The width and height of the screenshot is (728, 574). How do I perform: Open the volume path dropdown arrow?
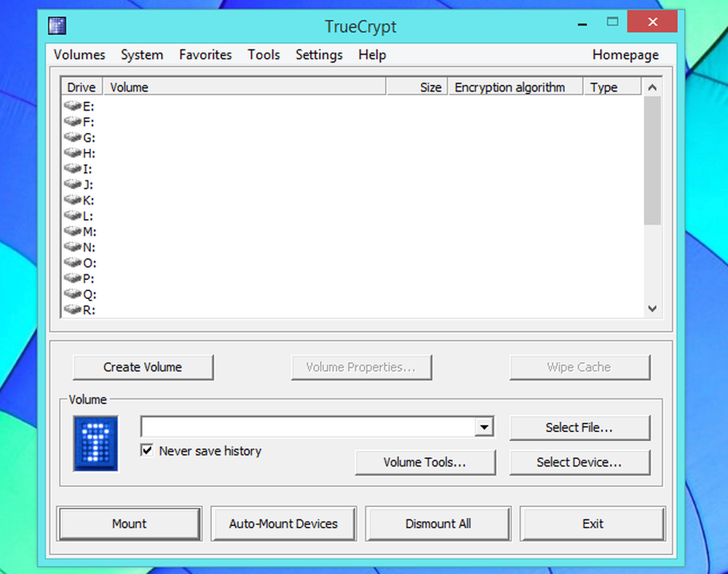(x=484, y=427)
